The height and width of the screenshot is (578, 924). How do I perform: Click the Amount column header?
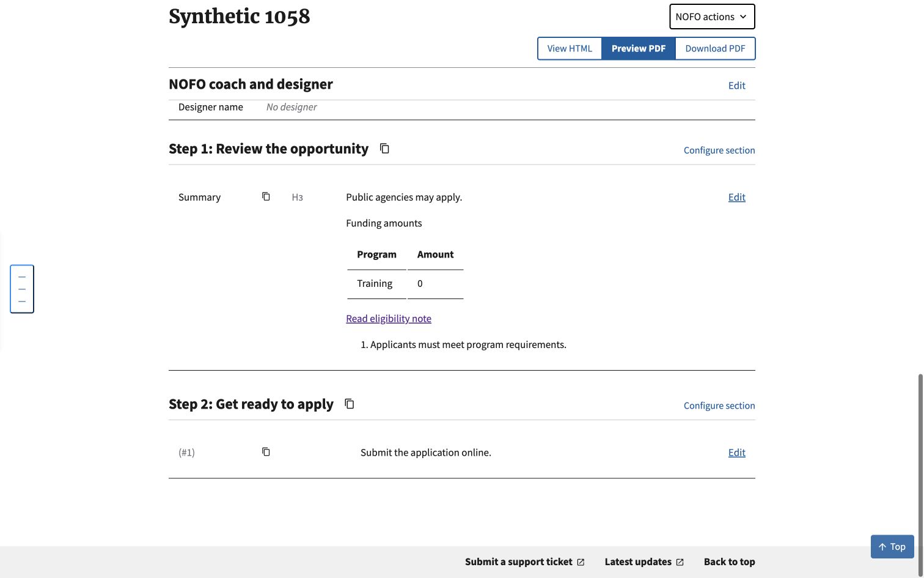(x=435, y=254)
